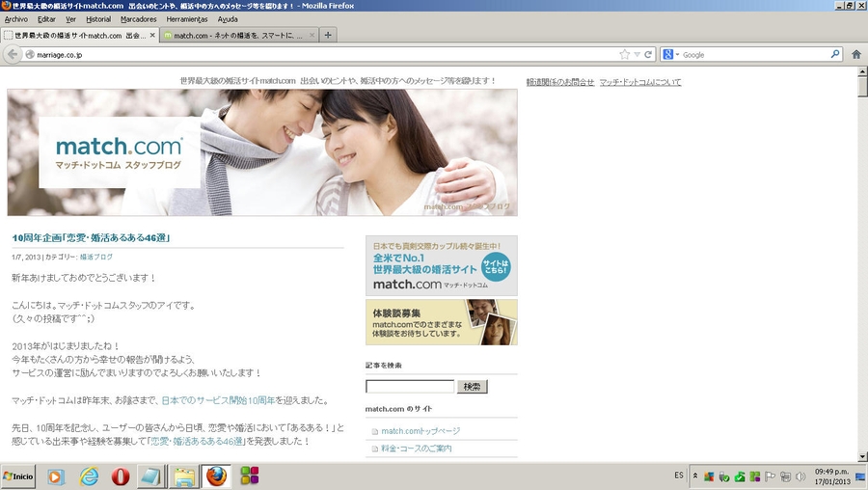Open the 10周年企画 blog post title link
Viewport: 868px width, 490px height.
click(91, 238)
